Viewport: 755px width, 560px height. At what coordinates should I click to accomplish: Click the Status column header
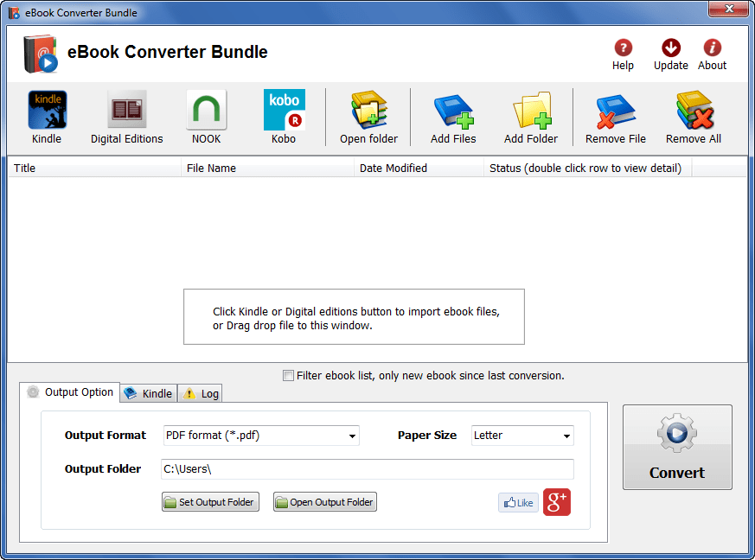click(x=588, y=168)
